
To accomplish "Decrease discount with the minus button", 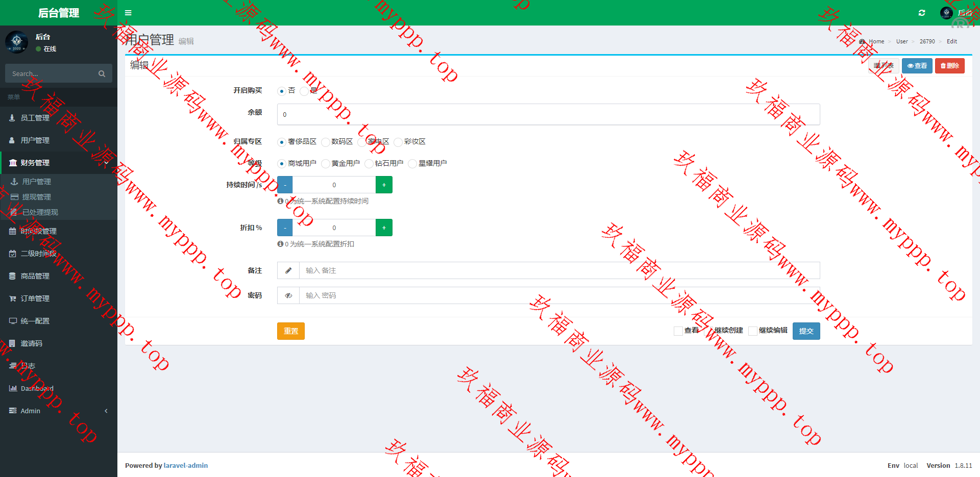I will pos(285,228).
